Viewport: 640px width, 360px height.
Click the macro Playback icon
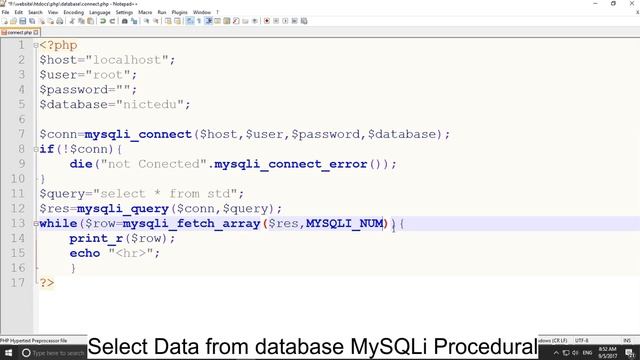(x=285, y=21)
